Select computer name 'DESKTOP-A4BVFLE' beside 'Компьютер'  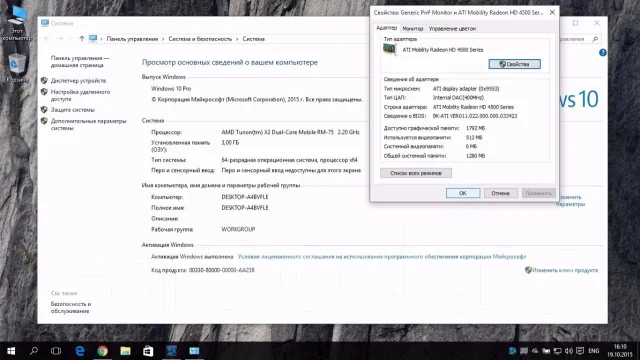click(x=245, y=197)
